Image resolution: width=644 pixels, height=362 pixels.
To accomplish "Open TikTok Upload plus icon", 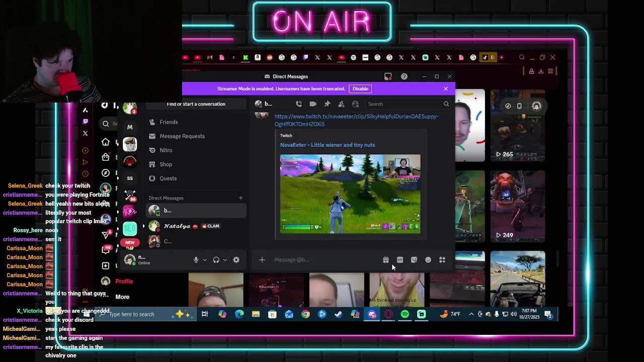I will tap(105, 265).
